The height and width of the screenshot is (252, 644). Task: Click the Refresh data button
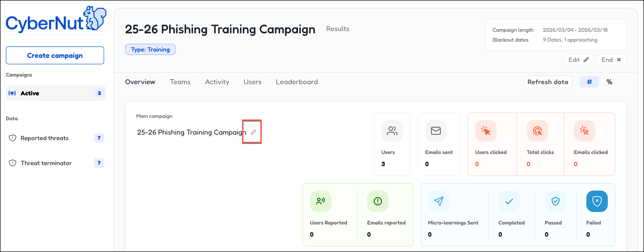[x=548, y=82]
